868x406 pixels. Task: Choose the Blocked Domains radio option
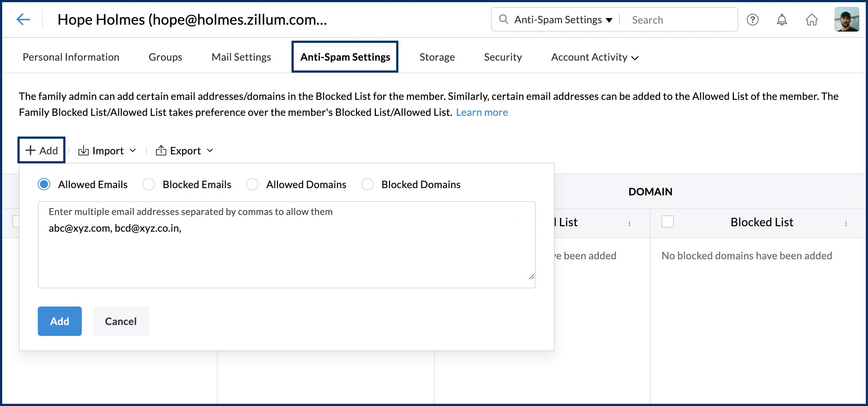367,184
